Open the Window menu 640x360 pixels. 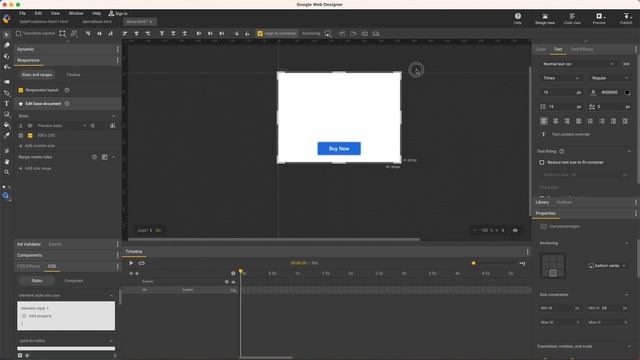76,13
